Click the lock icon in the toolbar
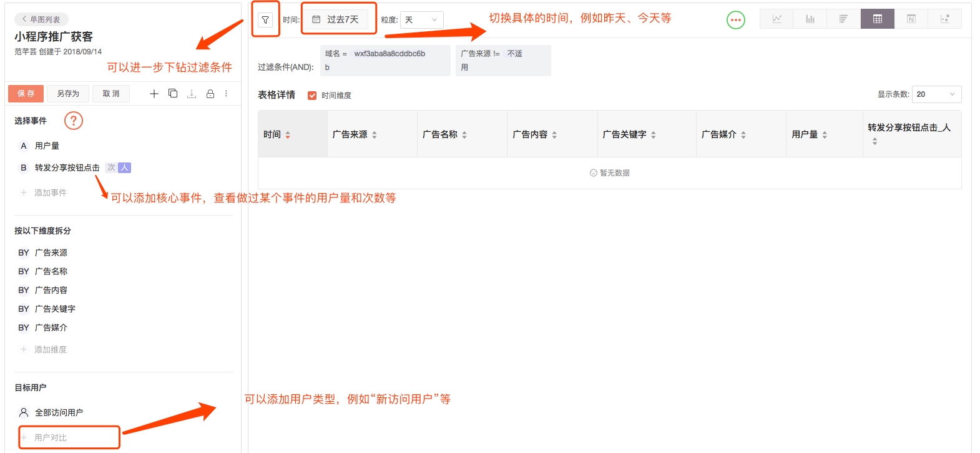The image size is (980, 453). tap(210, 94)
